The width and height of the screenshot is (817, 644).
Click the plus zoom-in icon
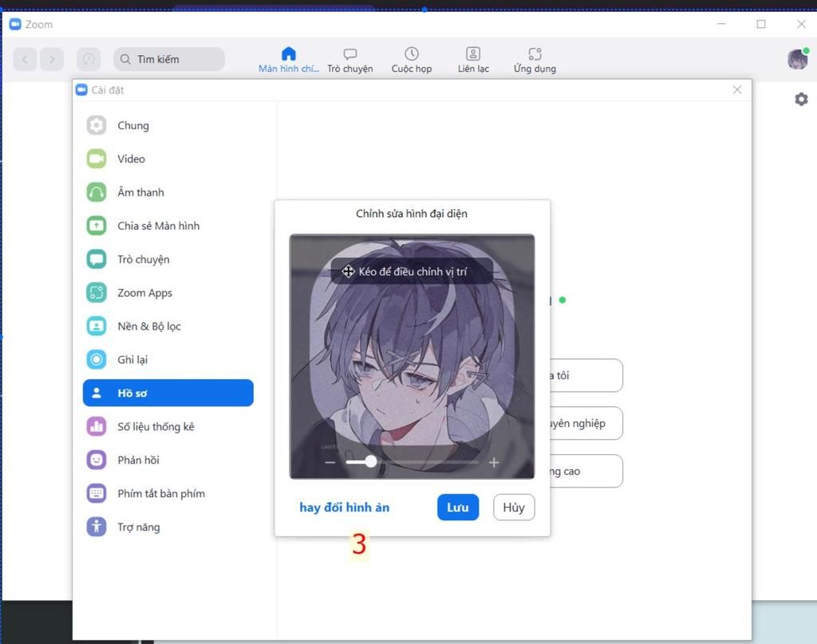[494, 462]
